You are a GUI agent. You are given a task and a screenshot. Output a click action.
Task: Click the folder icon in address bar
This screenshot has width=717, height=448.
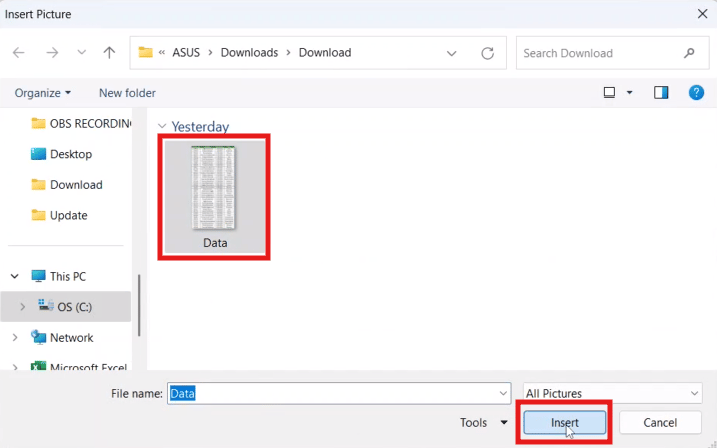tap(145, 53)
